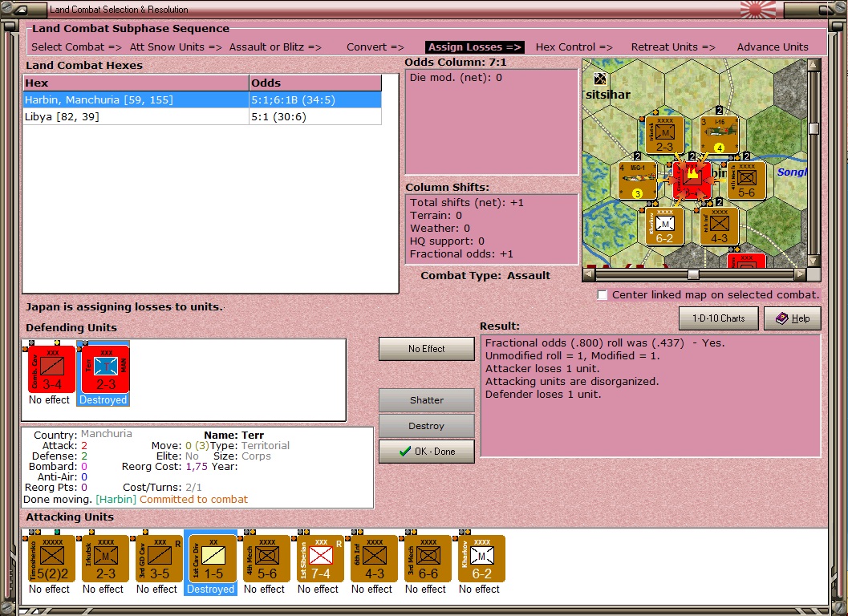Click the map vertical scrollbar thumb

pyautogui.click(x=814, y=128)
